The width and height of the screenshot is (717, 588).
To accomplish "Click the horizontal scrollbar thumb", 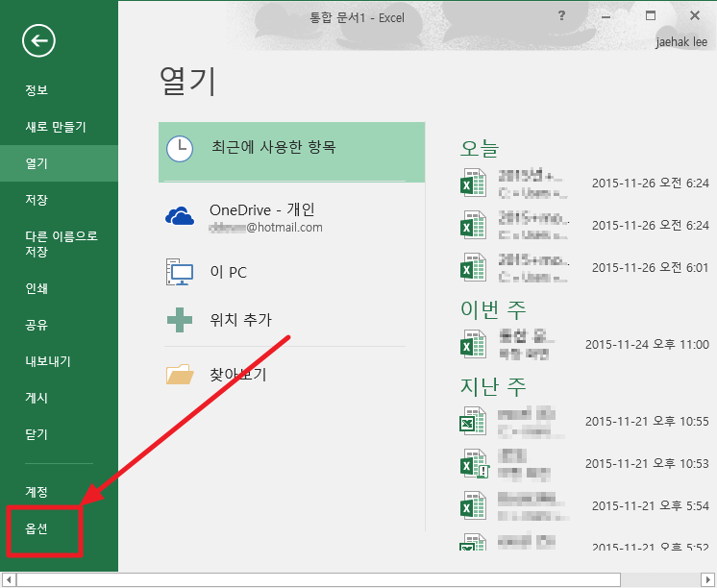I will [x=318, y=579].
